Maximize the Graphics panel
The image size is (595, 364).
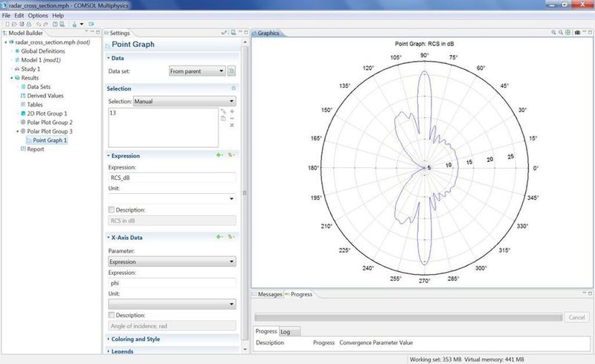tap(590, 33)
